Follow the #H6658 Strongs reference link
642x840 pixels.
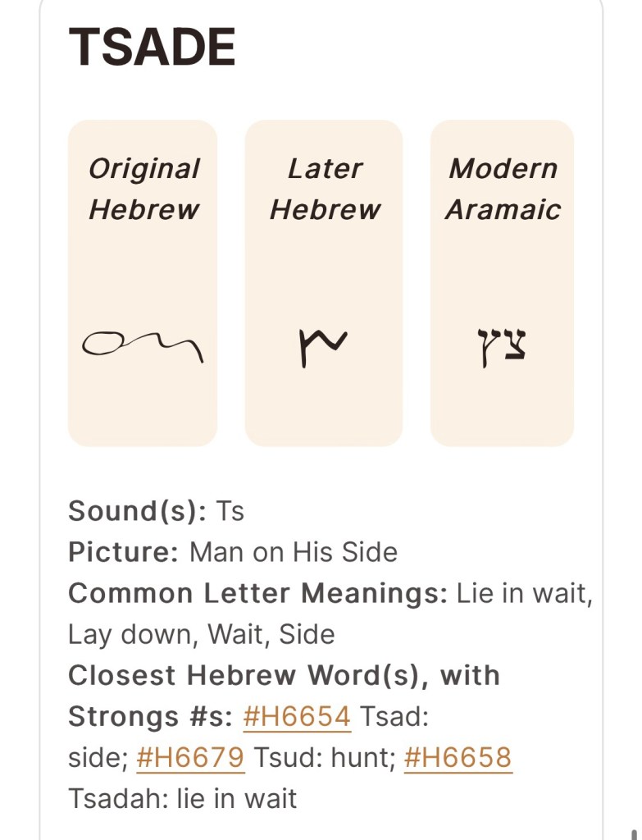(458, 758)
